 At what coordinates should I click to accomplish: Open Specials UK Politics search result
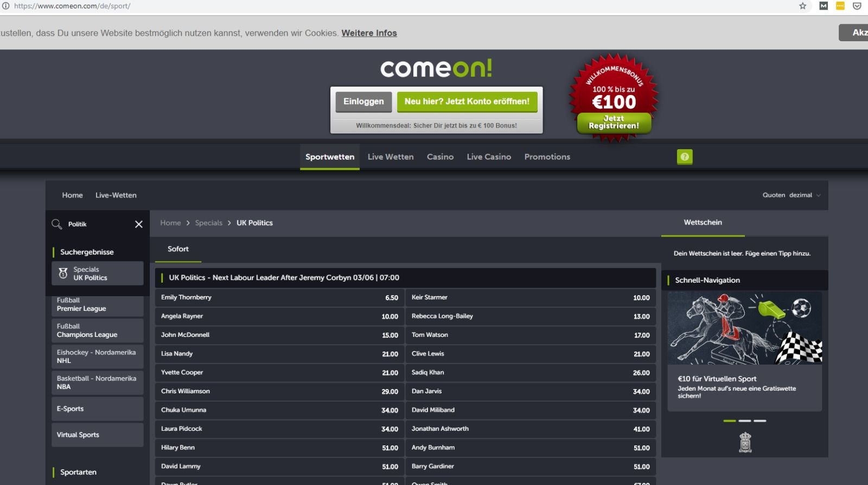click(98, 273)
